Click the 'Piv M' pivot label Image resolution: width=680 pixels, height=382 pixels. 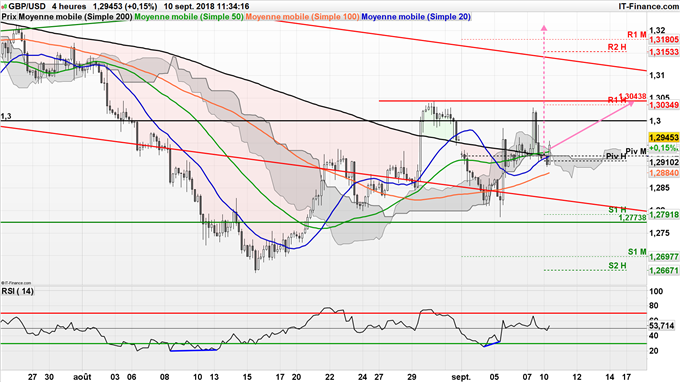636,151
